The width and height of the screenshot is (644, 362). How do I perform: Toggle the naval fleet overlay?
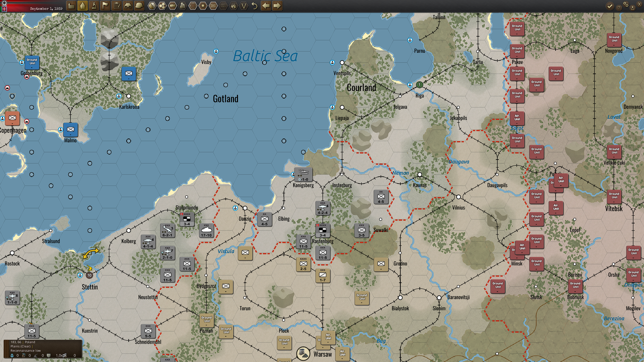tap(223, 6)
